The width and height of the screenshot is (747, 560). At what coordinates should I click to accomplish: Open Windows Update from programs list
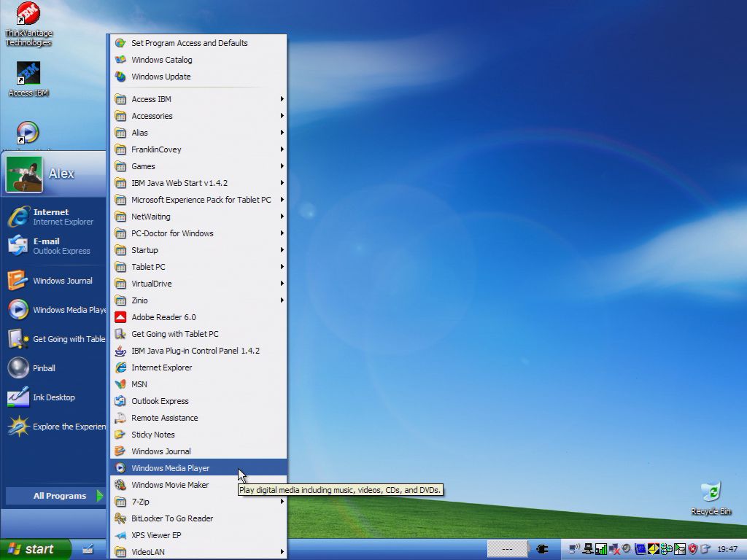point(160,77)
